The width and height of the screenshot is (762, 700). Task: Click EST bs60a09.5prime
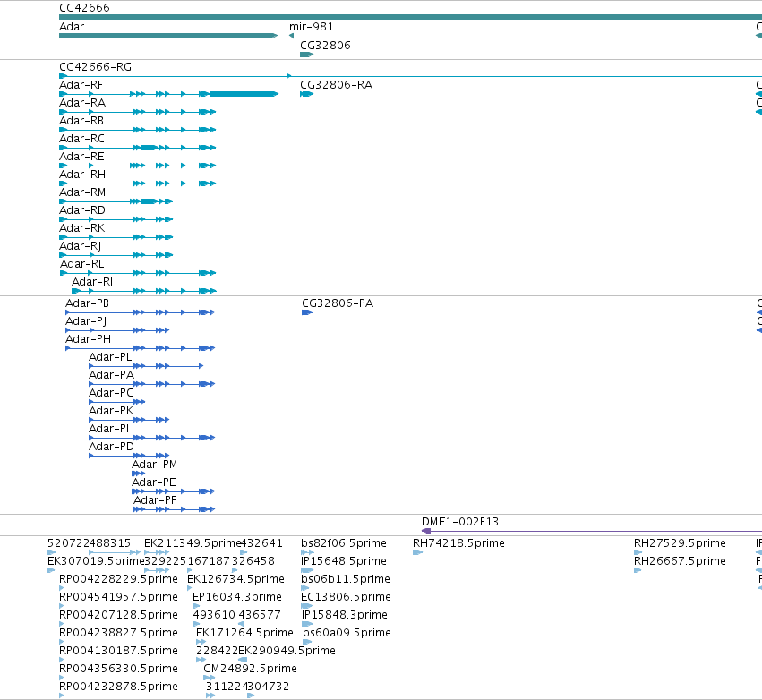[x=347, y=634]
